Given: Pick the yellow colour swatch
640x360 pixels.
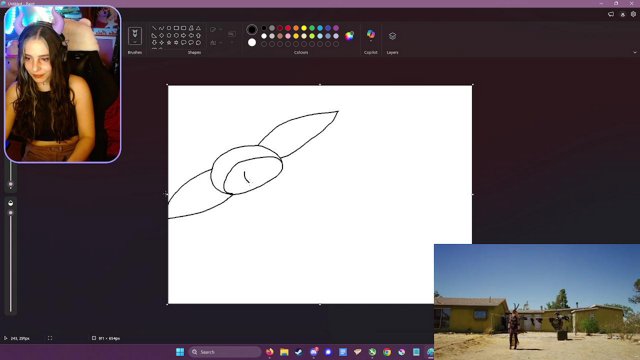Looking at the screenshot, I should 304,28.
